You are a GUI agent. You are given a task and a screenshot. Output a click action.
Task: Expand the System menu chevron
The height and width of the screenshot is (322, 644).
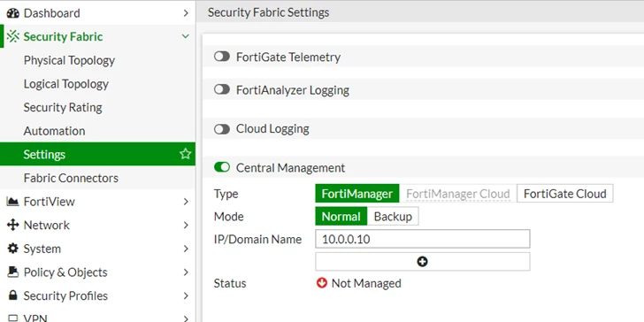[x=186, y=249]
